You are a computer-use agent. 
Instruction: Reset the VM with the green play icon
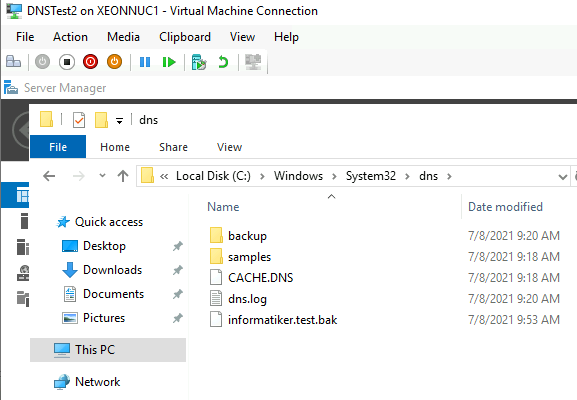(169, 62)
